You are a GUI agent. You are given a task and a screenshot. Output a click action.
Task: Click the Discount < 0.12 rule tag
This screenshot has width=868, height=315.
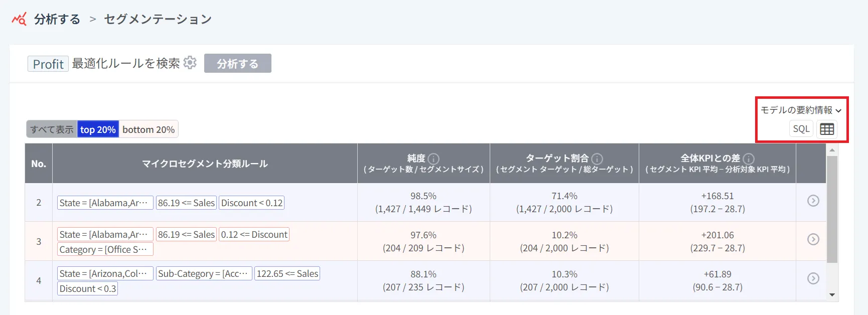(252, 203)
